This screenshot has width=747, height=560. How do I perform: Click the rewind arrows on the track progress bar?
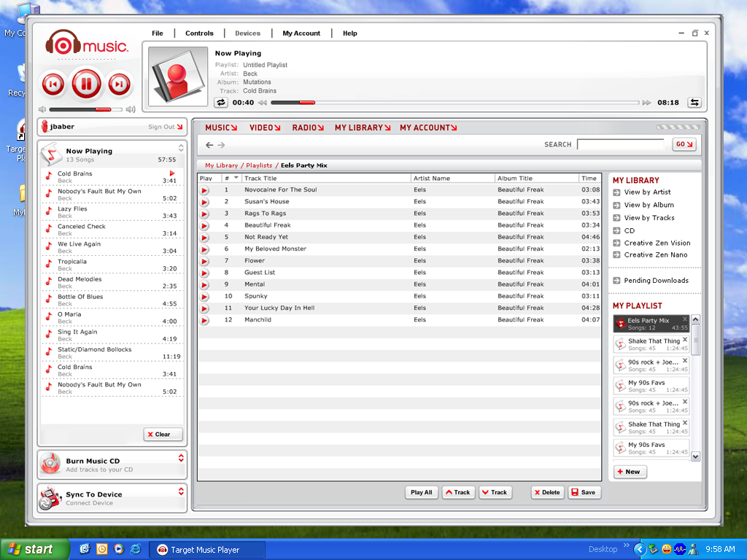263,102
